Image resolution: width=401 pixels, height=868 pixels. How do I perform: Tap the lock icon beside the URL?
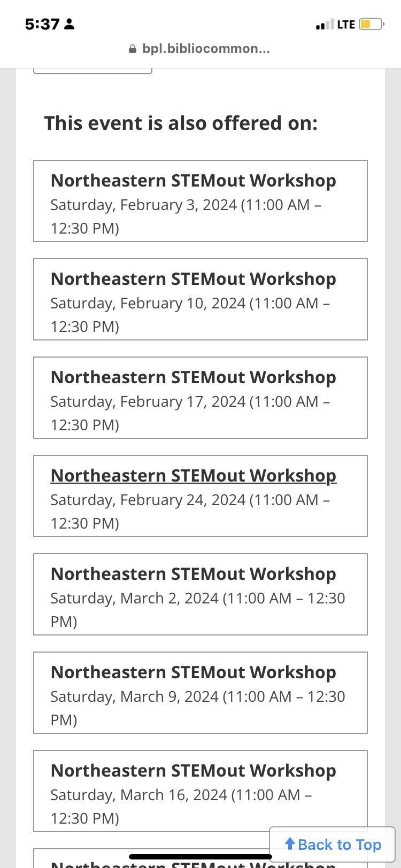(133, 49)
